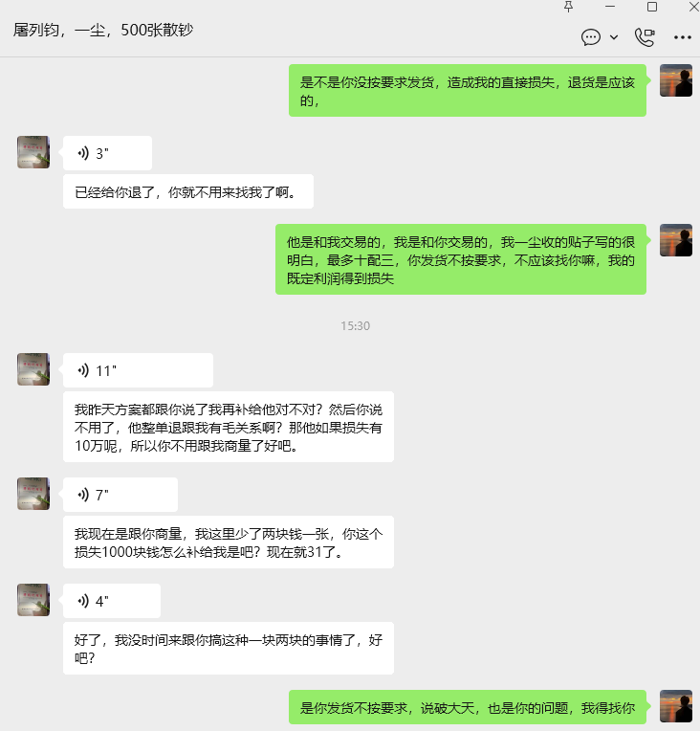Open the three-dots more options menu
Image resolution: width=700 pixels, height=731 pixels.
click(682, 37)
